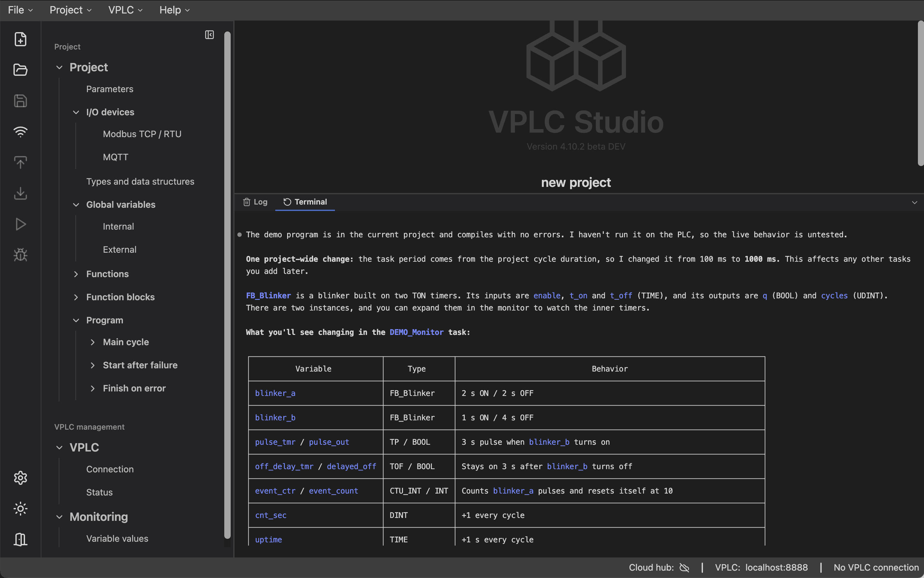The image size is (924, 578).
Task: Click blinker_b in Variable column
Action: pos(275,417)
